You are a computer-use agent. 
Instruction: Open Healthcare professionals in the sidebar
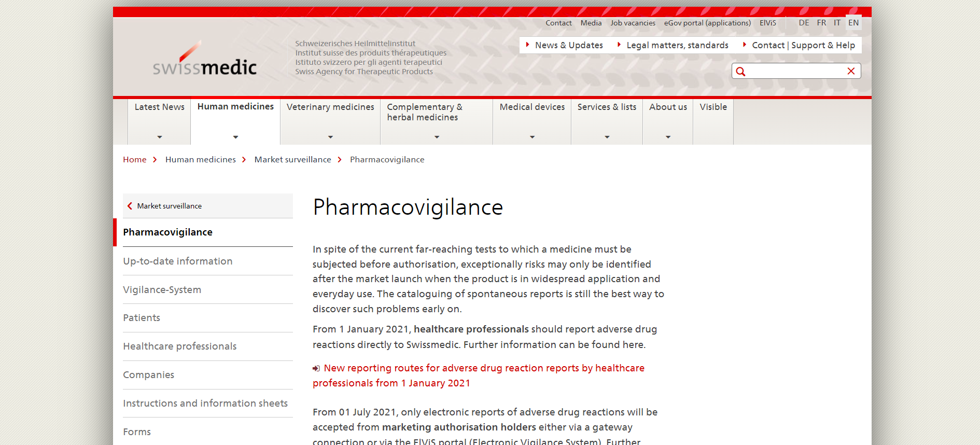(x=179, y=346)
